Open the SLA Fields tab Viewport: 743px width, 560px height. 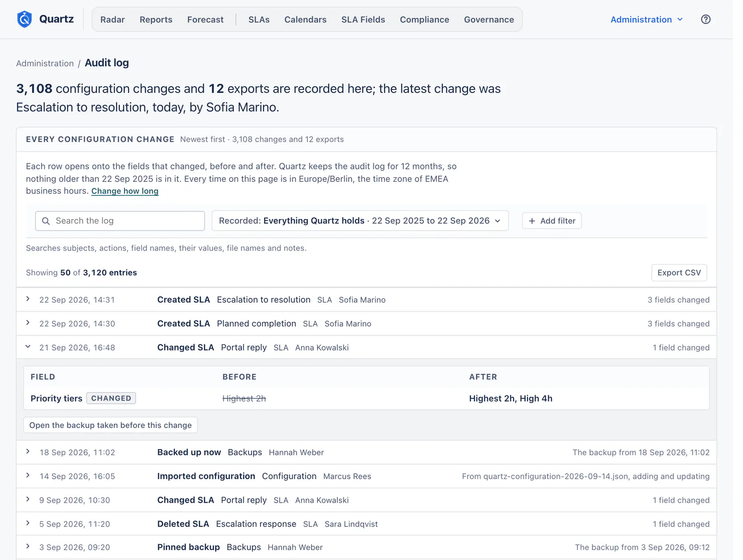click(363, 20)
